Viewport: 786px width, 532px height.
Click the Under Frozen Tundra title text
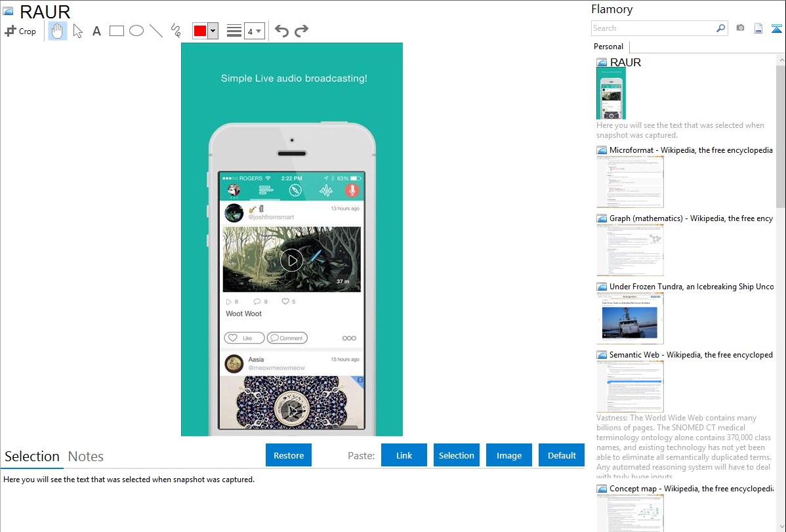(x=692, y=286)
